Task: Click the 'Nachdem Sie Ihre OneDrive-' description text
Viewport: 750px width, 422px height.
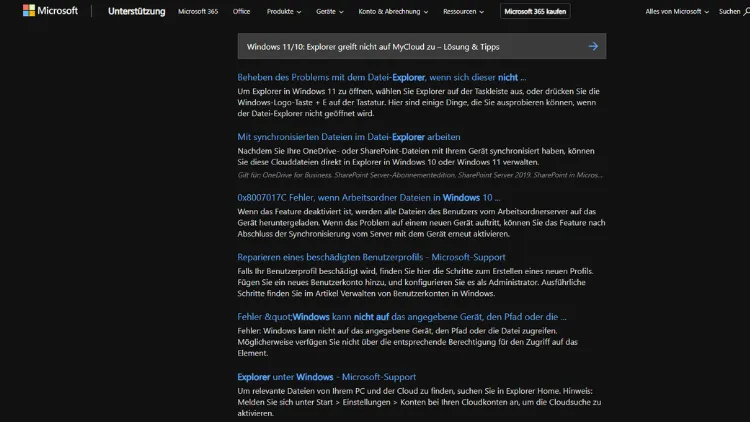Action: [416, 156]
